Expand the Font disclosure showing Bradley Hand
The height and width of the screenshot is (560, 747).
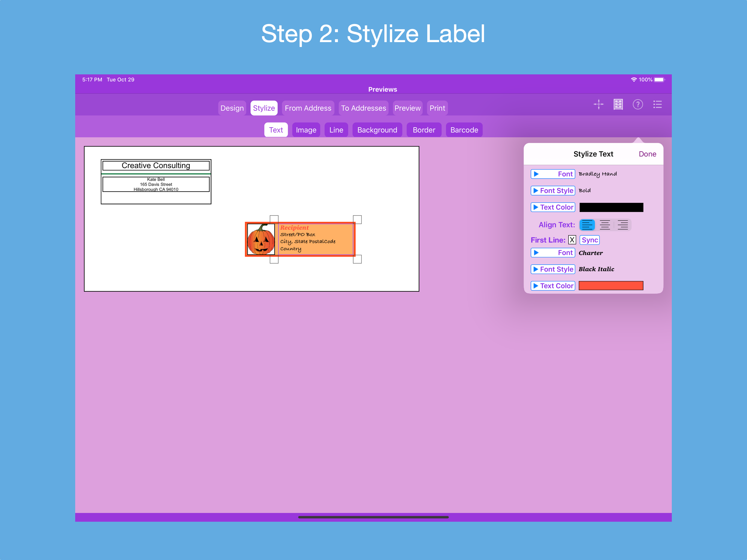coord(553,174)
